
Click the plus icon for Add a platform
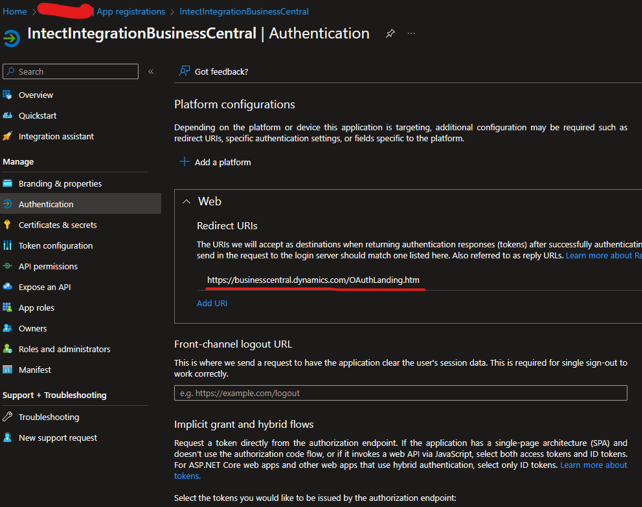click(x=184, y=162)
